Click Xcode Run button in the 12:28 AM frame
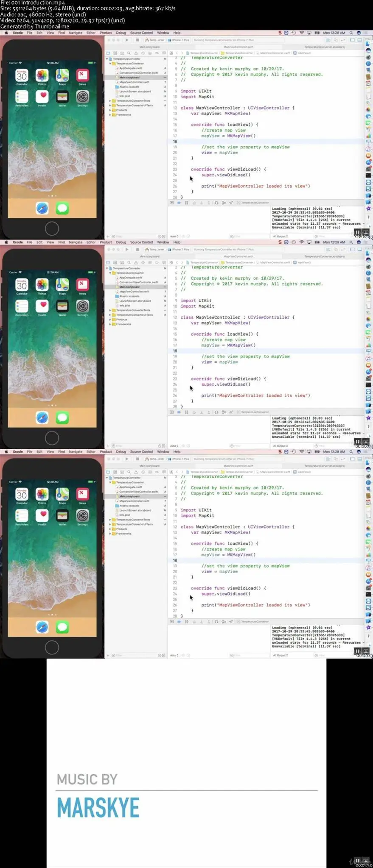 [126, 40]
